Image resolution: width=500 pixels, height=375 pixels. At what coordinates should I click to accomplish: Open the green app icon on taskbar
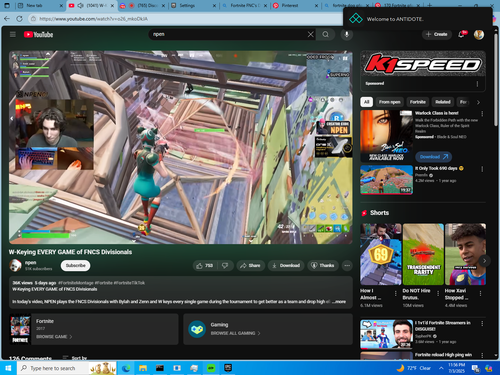click(211, 368)
